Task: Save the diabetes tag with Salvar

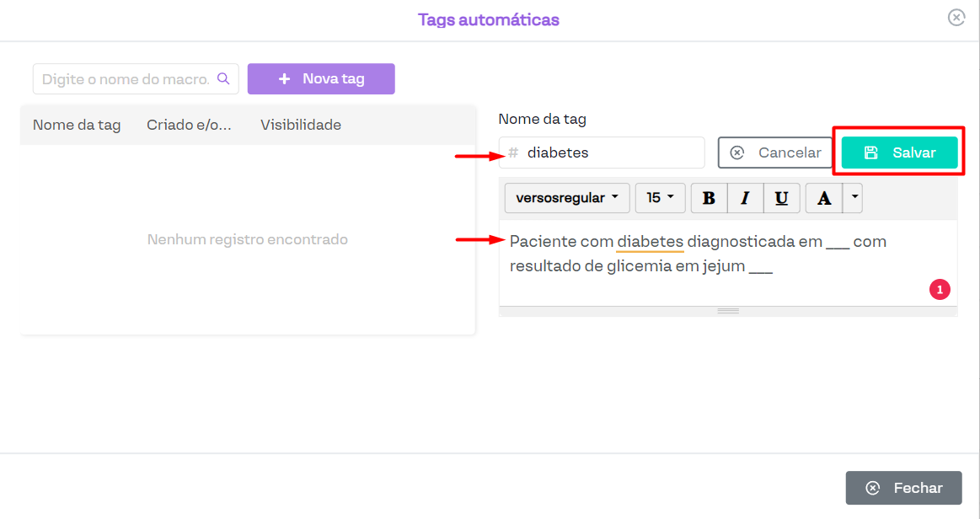Action: tap(899, 152)
